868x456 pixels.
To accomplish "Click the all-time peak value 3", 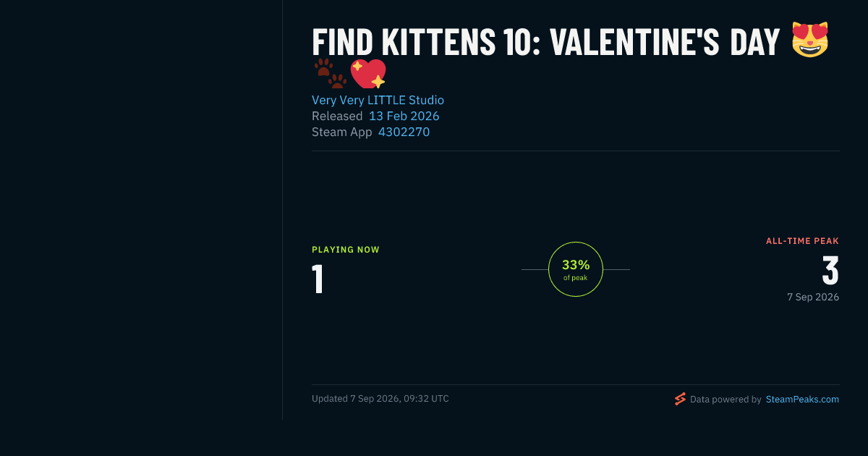I will (830, 270).
